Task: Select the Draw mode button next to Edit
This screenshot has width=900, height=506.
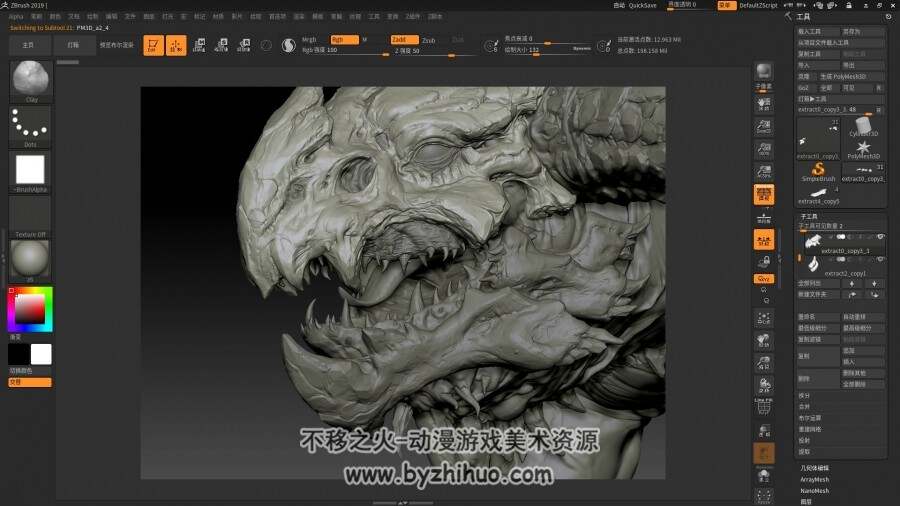Action: [176, 45]
